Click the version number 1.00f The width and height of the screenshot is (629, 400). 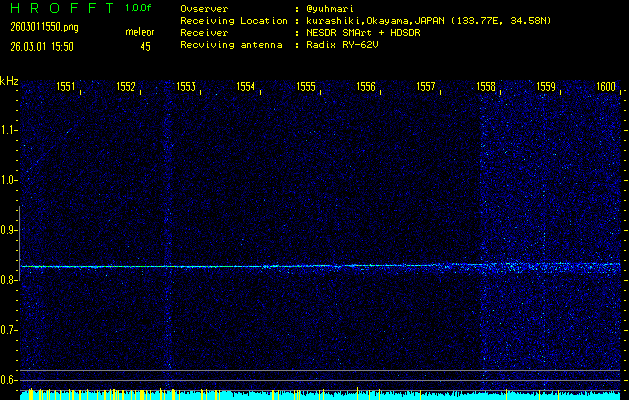pyautogui.click(x=138, y=8)
